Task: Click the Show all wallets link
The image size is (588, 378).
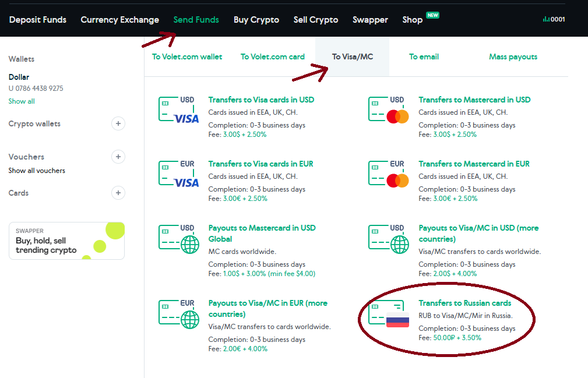Action: (22, 101)
